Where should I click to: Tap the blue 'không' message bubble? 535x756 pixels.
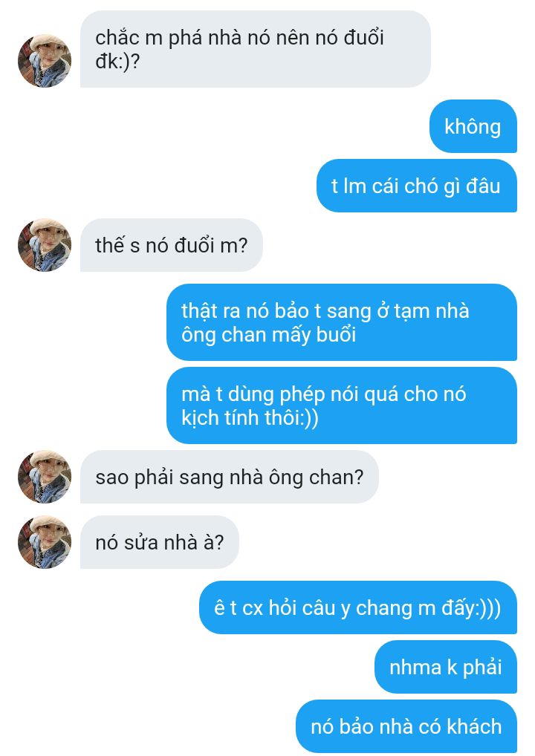pyautogui.click(x=473, y=126)
